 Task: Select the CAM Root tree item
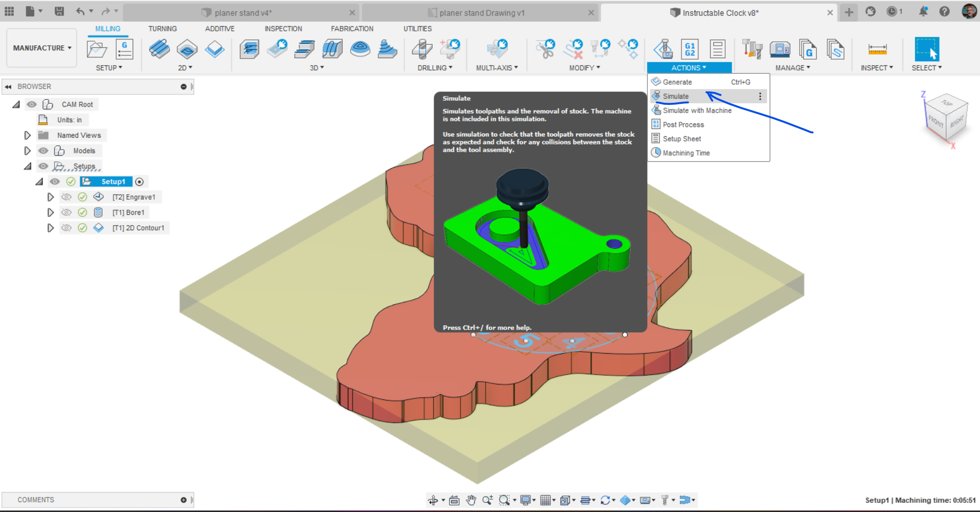click(78, 104)
